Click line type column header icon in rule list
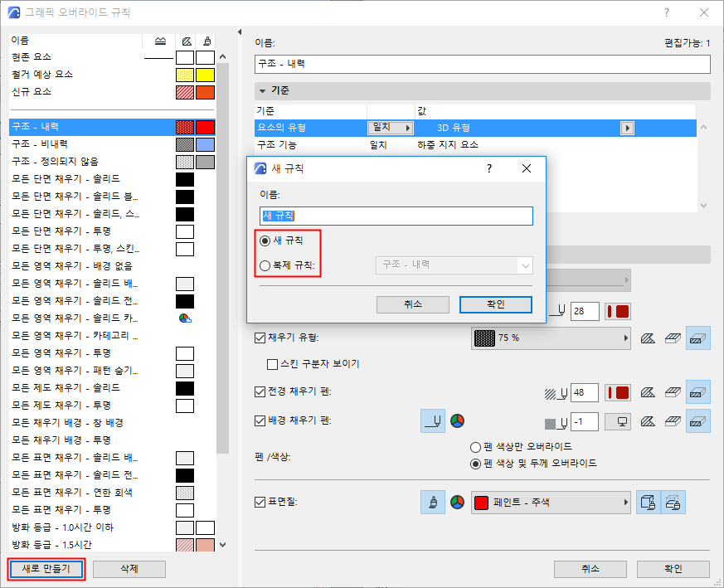Screen dimensions: 724x588 tap(160, 41)
